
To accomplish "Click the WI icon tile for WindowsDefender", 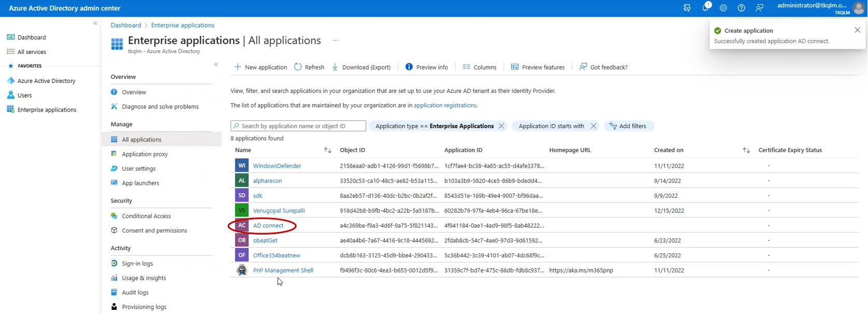I will (242, 166).
